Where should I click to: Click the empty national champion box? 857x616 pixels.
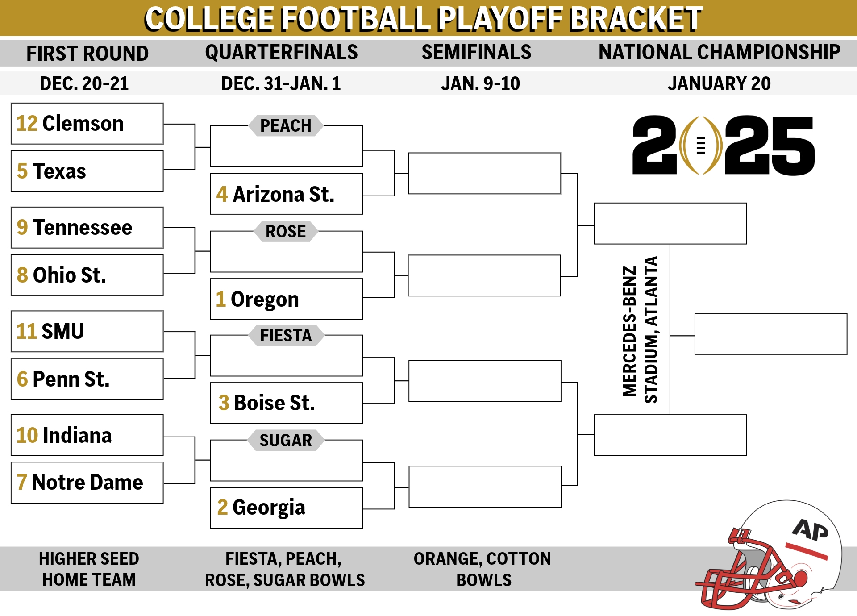click(x=771, y=334)
